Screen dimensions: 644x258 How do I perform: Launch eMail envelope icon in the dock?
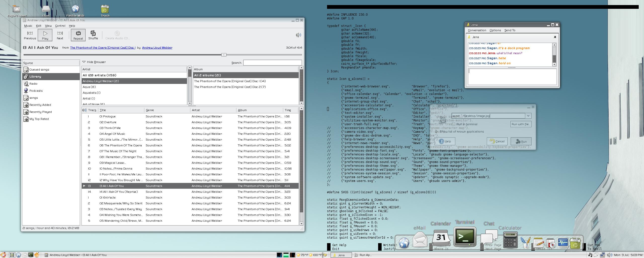pyautogui.click(x=420, y=239)
